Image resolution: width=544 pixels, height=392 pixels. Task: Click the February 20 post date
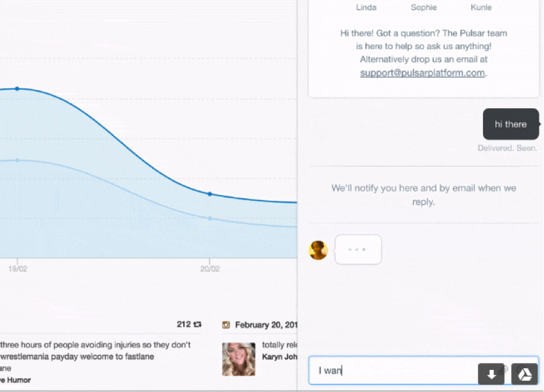pos(265,325)
